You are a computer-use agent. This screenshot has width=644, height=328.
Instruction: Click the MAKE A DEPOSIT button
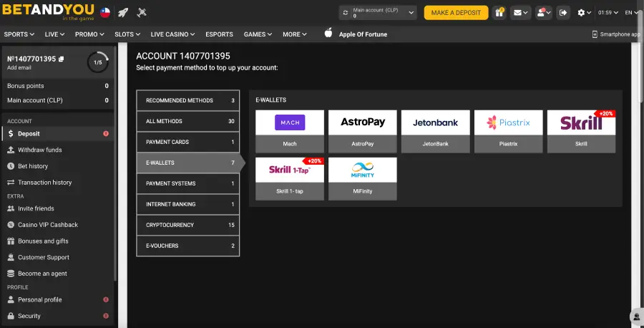456,13
